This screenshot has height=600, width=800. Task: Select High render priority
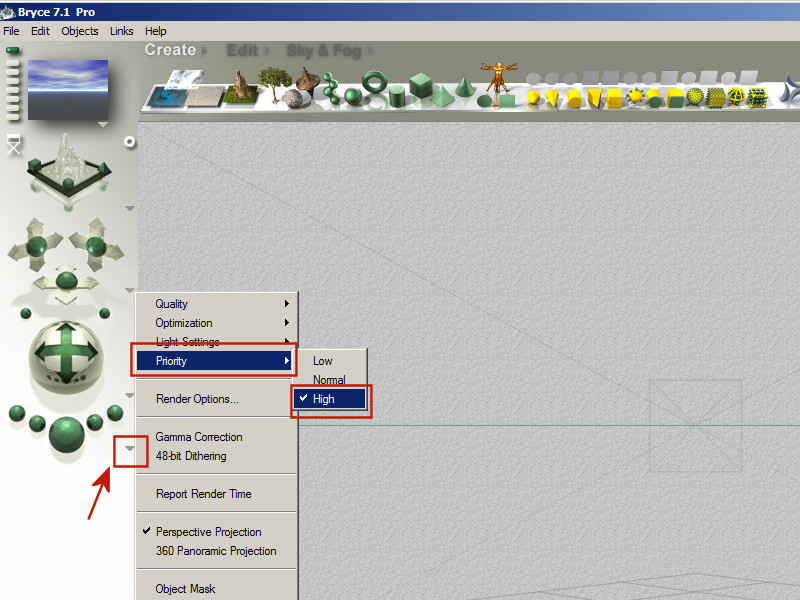pos(330,399)
